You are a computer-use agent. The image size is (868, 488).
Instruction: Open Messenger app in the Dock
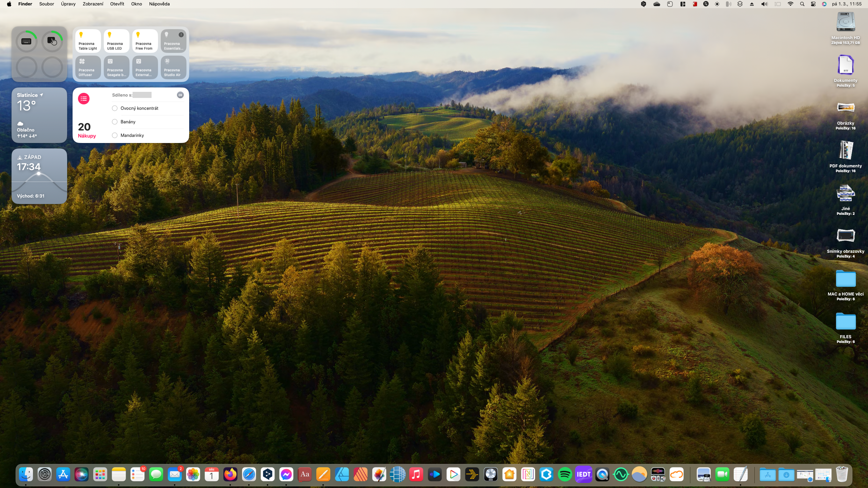point(286,474)
